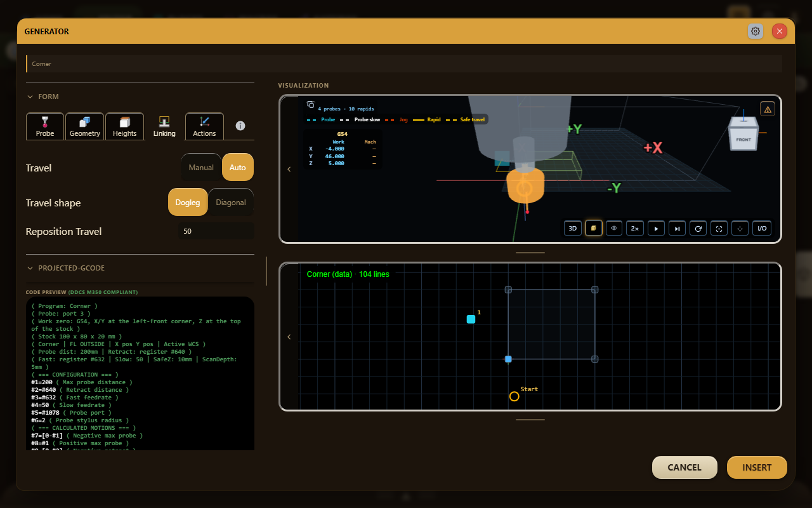This screenshot has width=812, height=508.
Task: Click the center crosshair view icon
Action: (x=740, y=228)
